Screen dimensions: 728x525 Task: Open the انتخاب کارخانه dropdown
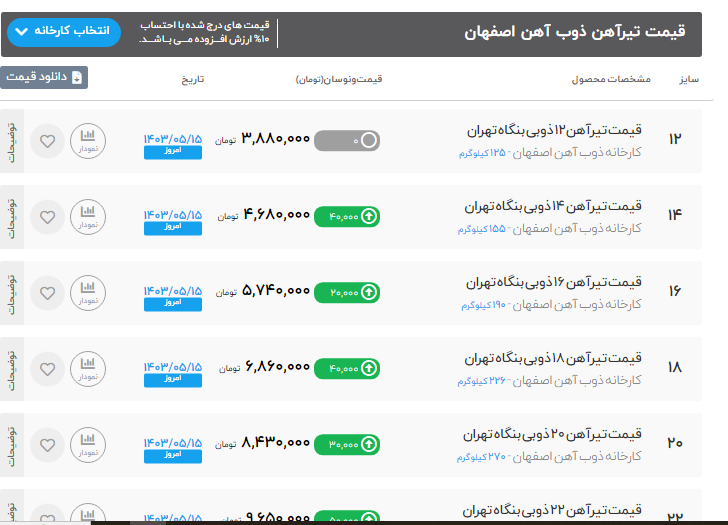point(63,33)
